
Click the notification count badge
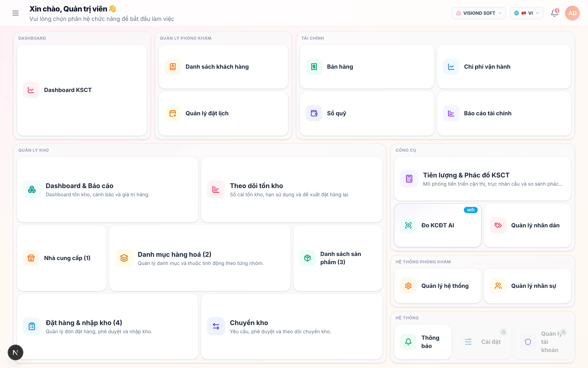click(557, 11)
